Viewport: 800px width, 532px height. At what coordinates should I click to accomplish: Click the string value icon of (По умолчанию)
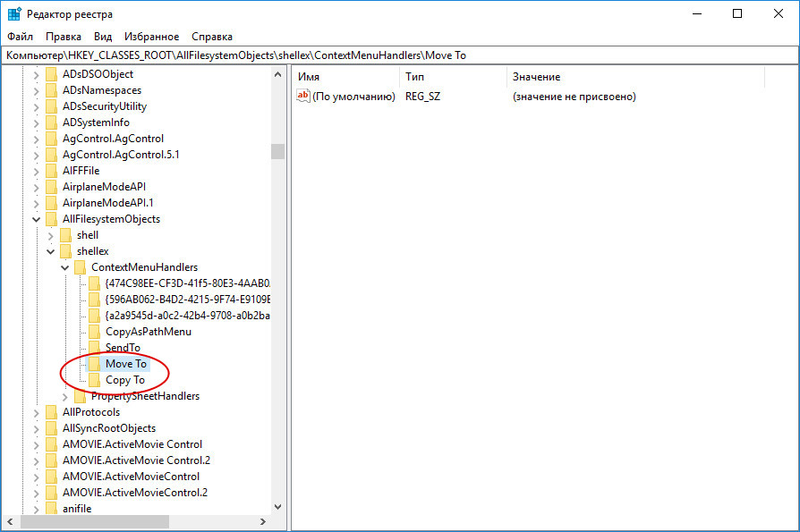coord(303,96)
